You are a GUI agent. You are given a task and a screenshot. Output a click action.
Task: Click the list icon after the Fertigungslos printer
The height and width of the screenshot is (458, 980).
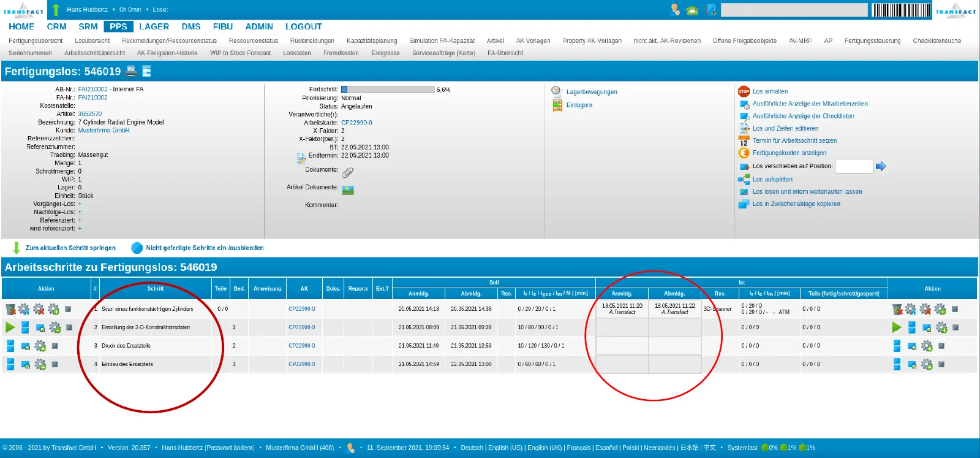(x=147, y=71)
